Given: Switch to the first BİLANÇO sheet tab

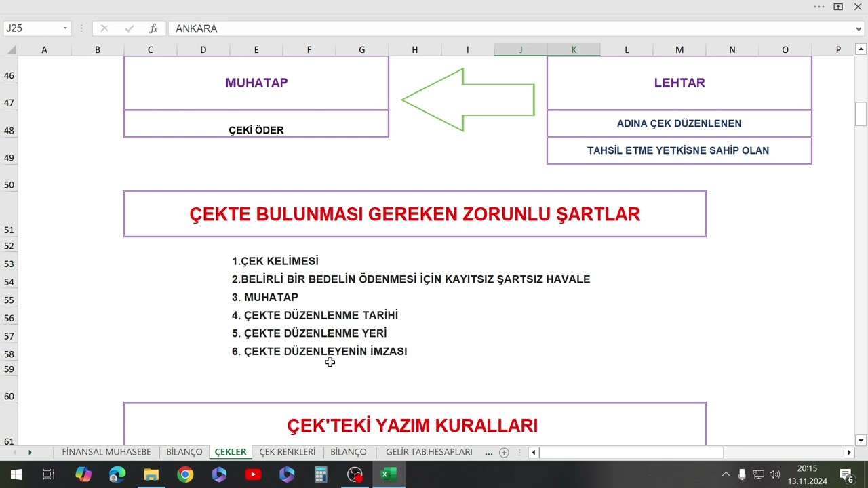Looking at the screenshot, I should point(184,452).
